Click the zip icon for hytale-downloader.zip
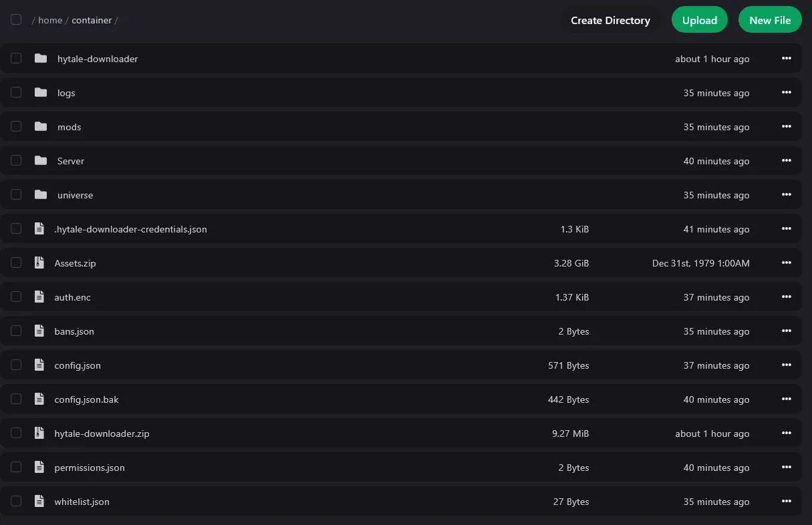The width and height of the screenshot is (812, 525). [39, 433]
